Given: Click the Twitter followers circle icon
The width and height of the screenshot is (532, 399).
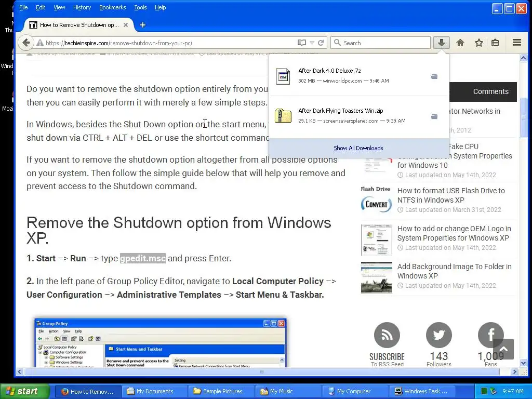Looking at the screenshot, I should click(438, 335).
